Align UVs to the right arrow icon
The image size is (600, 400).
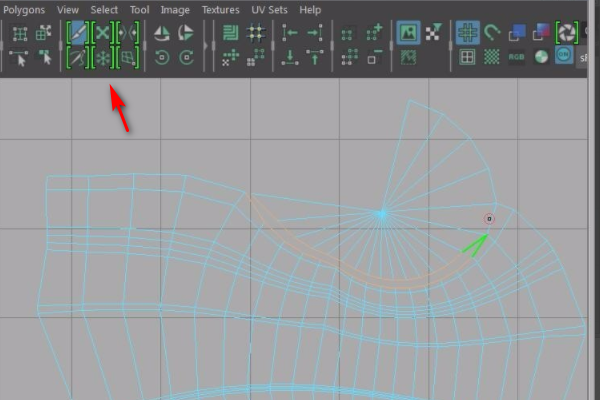coord(315,33)
